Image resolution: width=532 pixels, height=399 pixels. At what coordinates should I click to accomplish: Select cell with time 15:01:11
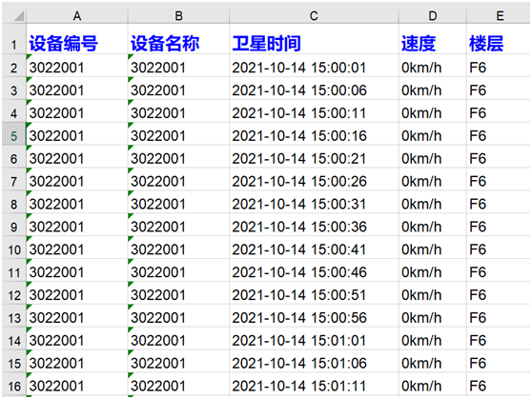[314, 386]
